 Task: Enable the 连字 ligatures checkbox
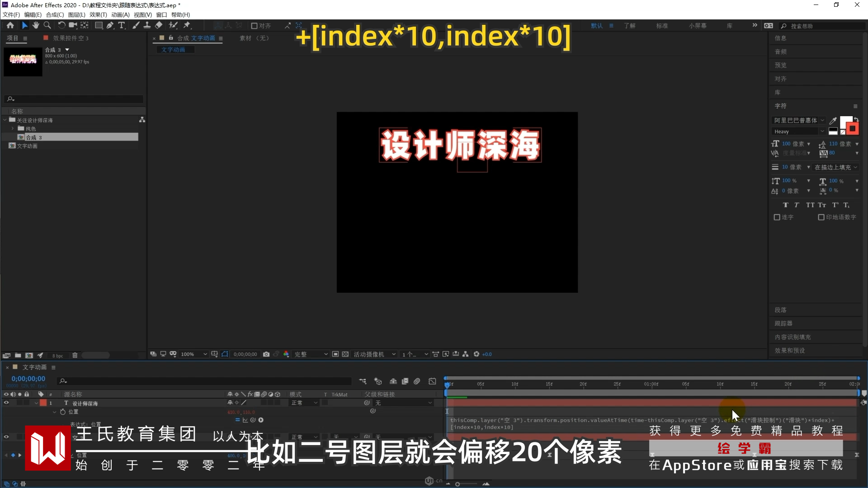tap(777, 217)
